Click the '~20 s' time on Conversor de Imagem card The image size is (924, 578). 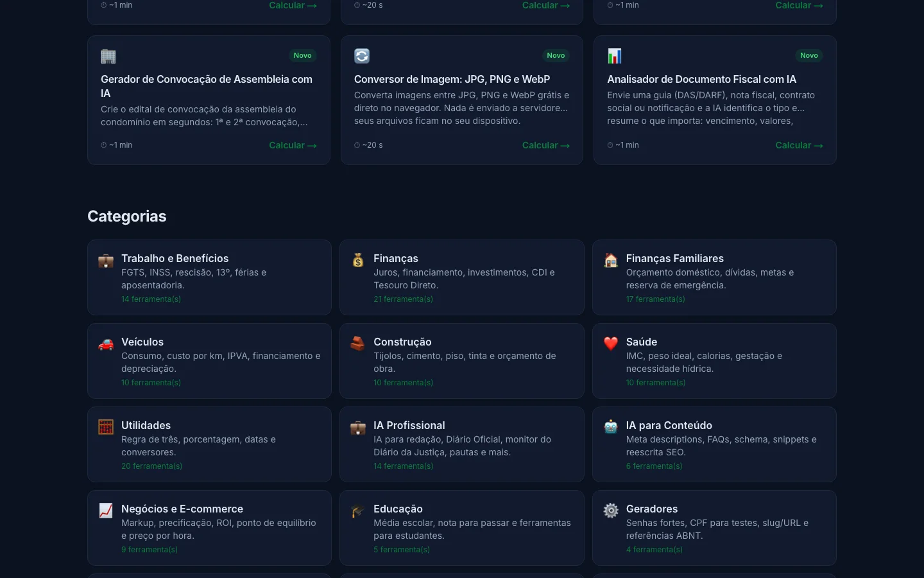tap(368, 145)
